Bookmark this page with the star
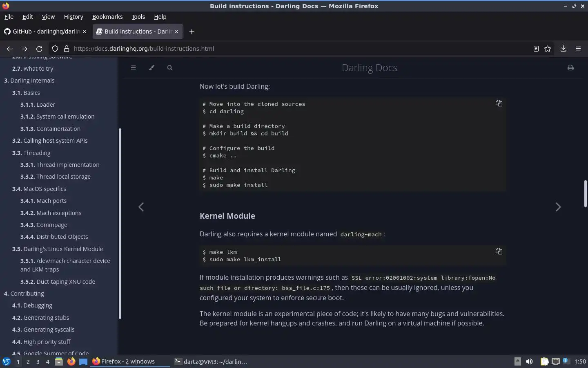The height and width of the screenshot is (368, 588). coord(548,49)
